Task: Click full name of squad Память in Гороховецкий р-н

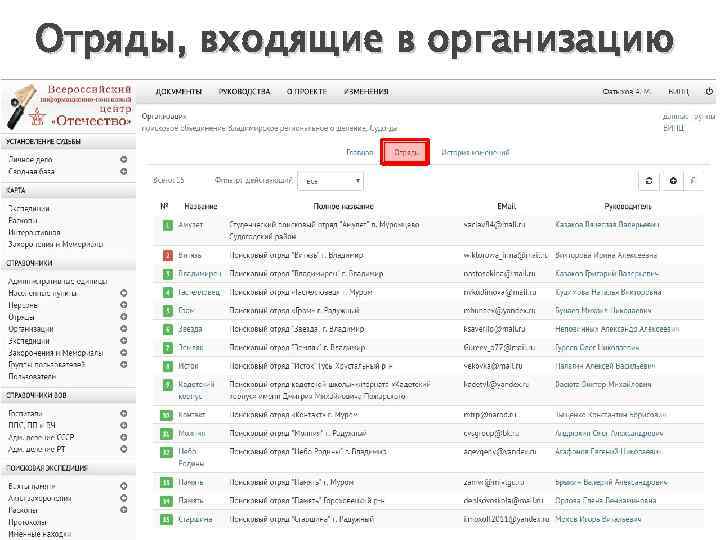Action: (307, 501)
